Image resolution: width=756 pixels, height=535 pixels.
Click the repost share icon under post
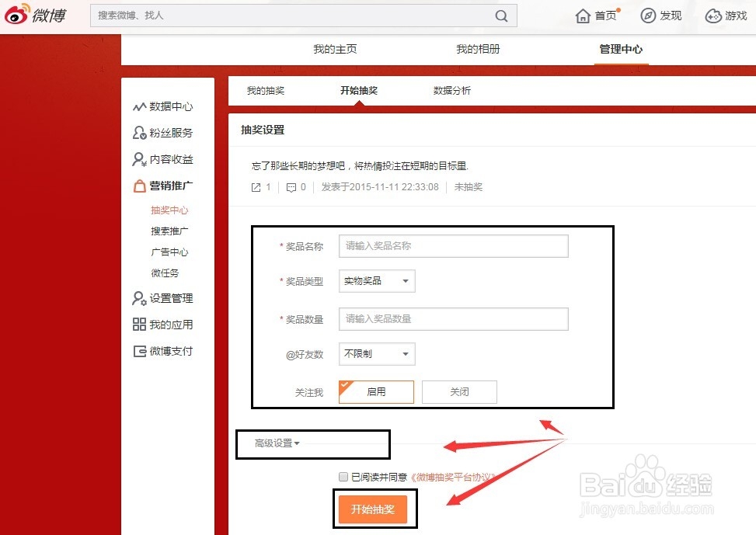256,187
